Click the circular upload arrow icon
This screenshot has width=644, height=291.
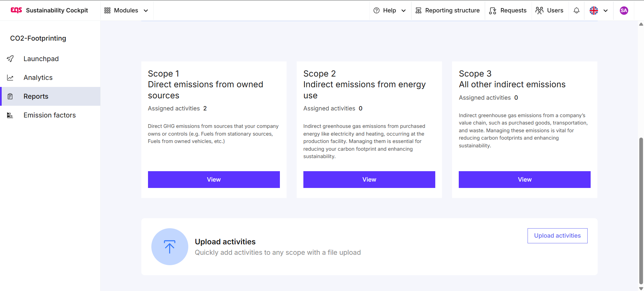pos(169,247)
